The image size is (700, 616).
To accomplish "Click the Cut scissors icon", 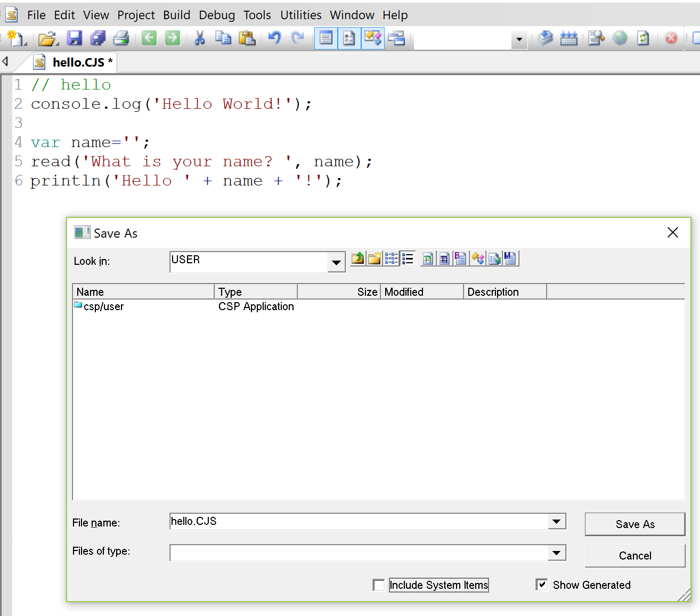I will tap(200, 38).
